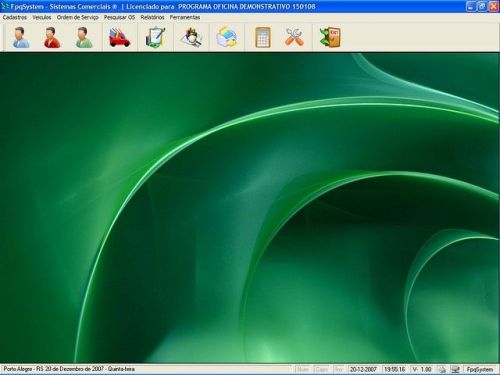Open the Veículos menu

tap(42, 17)
